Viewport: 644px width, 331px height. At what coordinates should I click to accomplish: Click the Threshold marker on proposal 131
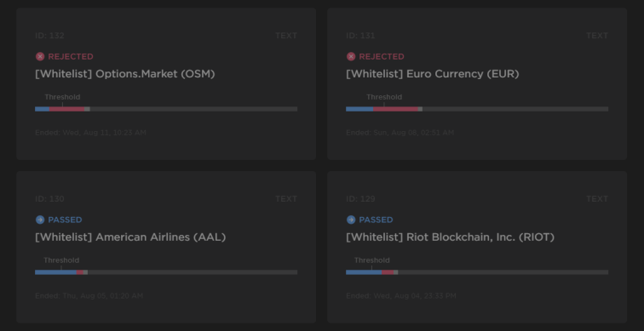(x=384, y=97)
